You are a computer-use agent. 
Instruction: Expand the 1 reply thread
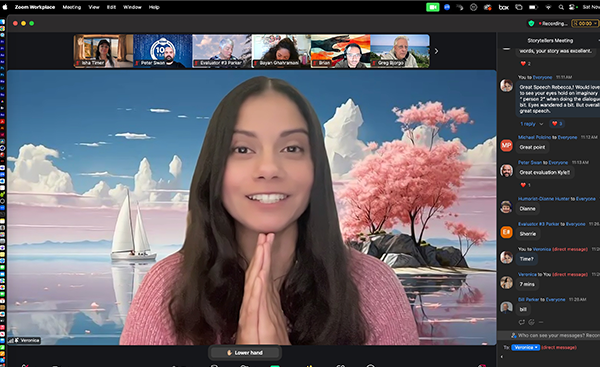click(x=531, y=124)
